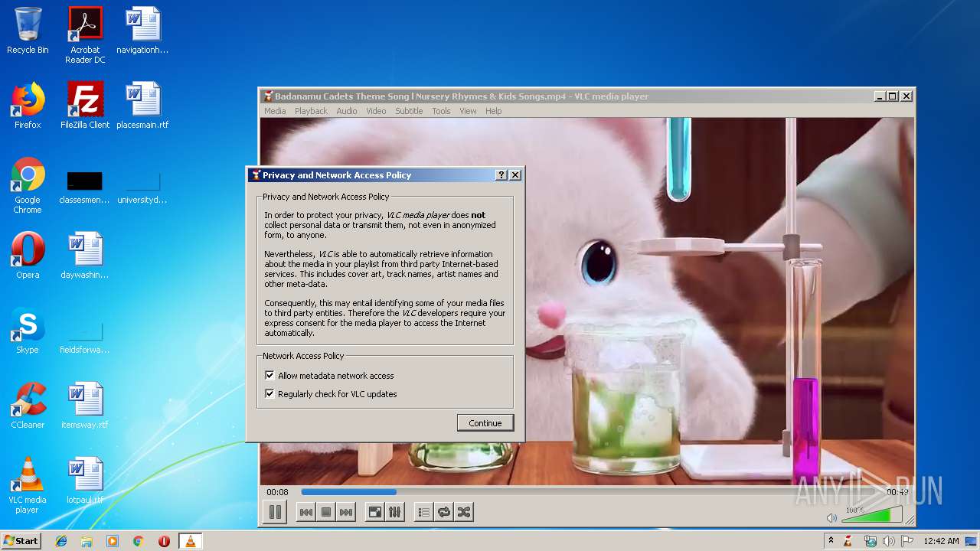The height and width of the screenshot is (551, 980).
Task: Toggle random shuffle icon in VLC
Action: 464,512
